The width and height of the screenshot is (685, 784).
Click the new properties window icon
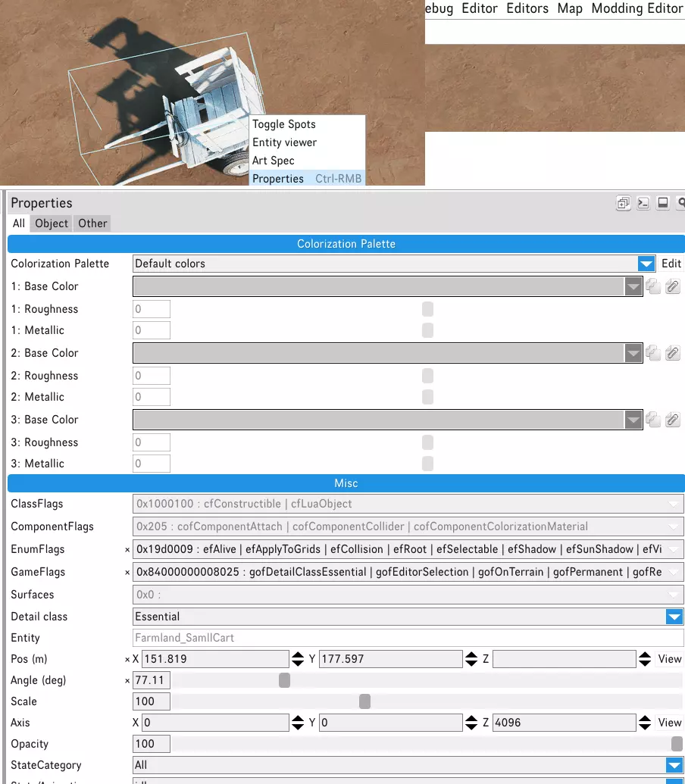(x=623, y=203)
